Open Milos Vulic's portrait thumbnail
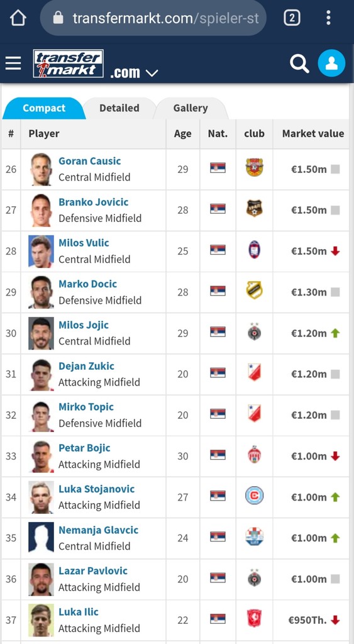354x644 pixels. (41, 252)
